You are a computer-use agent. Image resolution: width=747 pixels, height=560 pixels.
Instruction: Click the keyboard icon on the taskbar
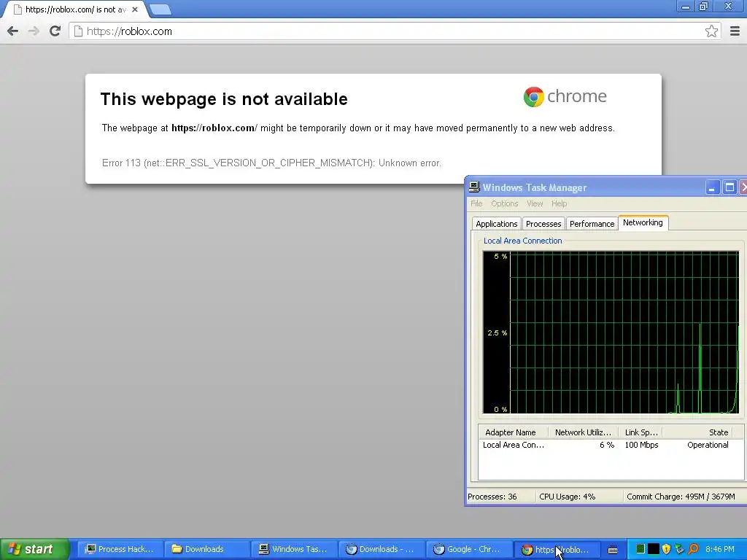[x=613, y=550]
